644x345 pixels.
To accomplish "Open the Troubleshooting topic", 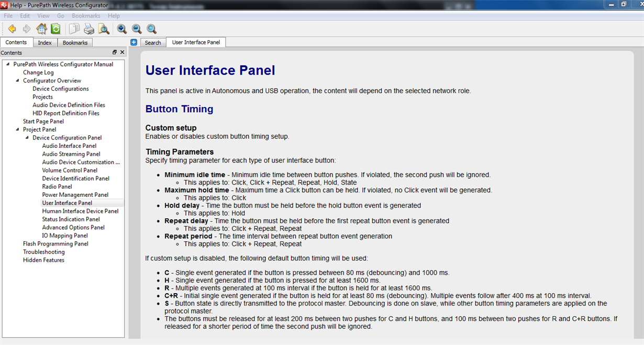I will coord(43,252).
